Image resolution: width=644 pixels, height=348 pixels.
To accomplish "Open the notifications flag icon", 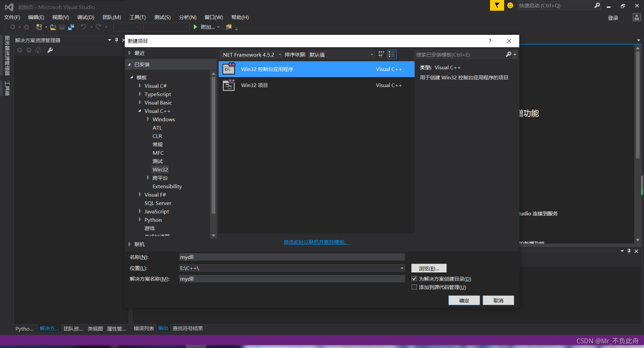I will tap(497, 5).
